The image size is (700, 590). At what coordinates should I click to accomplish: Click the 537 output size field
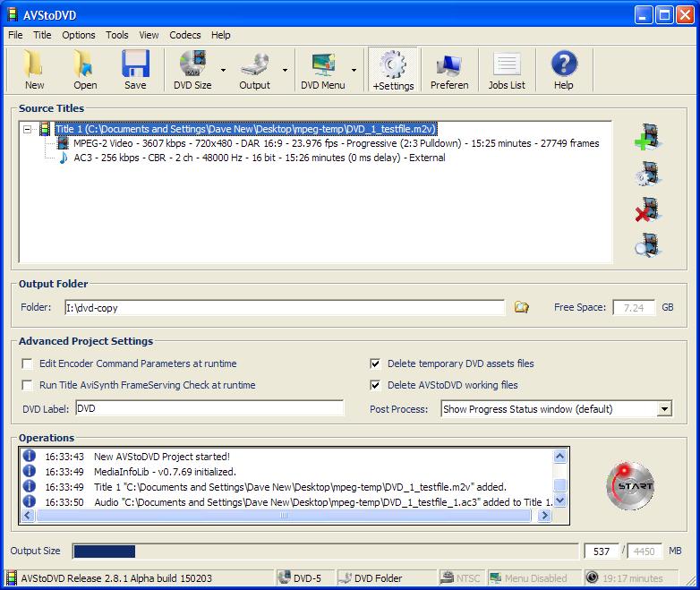602,552
